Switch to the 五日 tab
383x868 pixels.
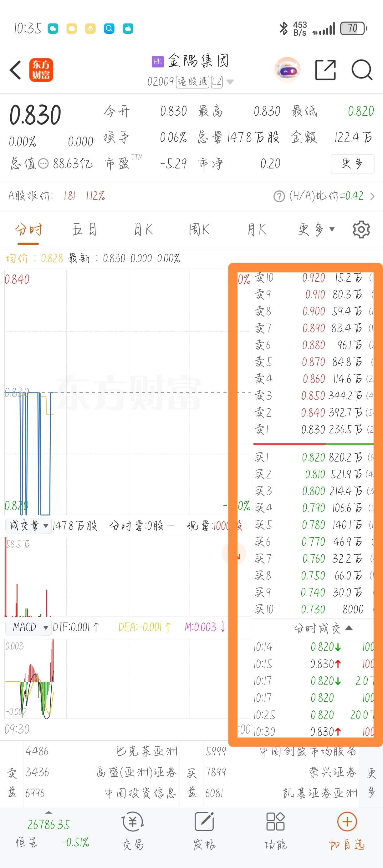click(x=84, y=230)
